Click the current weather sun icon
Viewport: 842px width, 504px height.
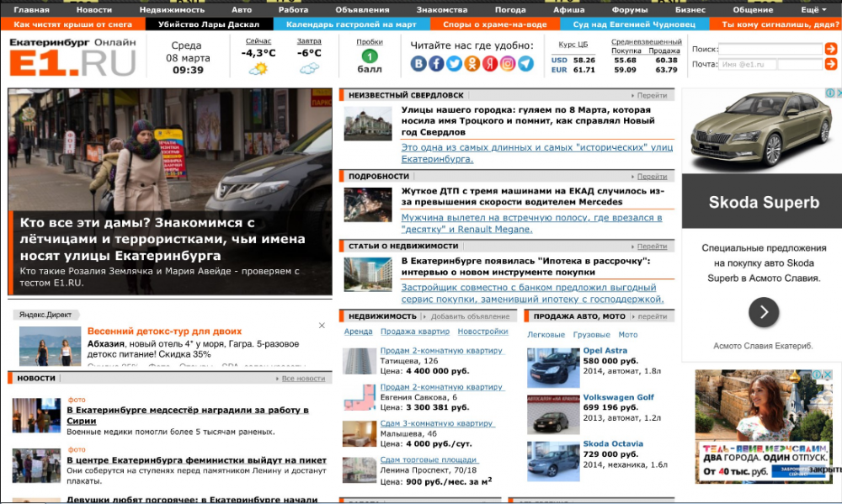click(258, 69)
